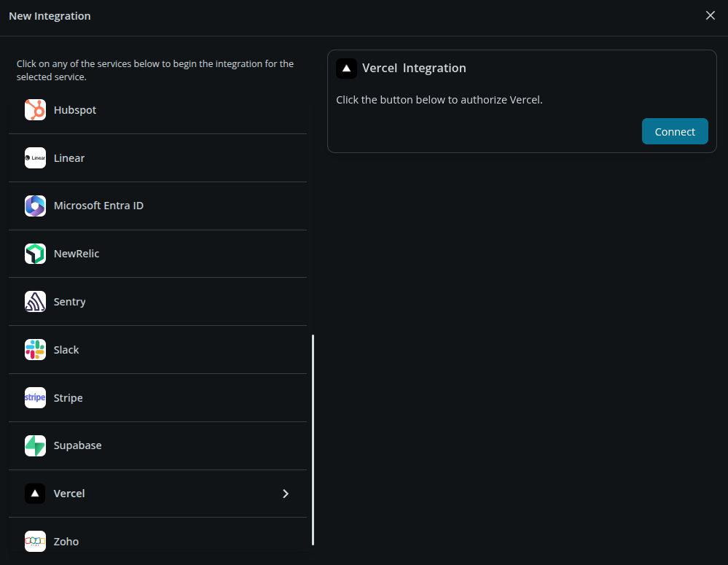Click the Stripe logo icon

[35, 398]
